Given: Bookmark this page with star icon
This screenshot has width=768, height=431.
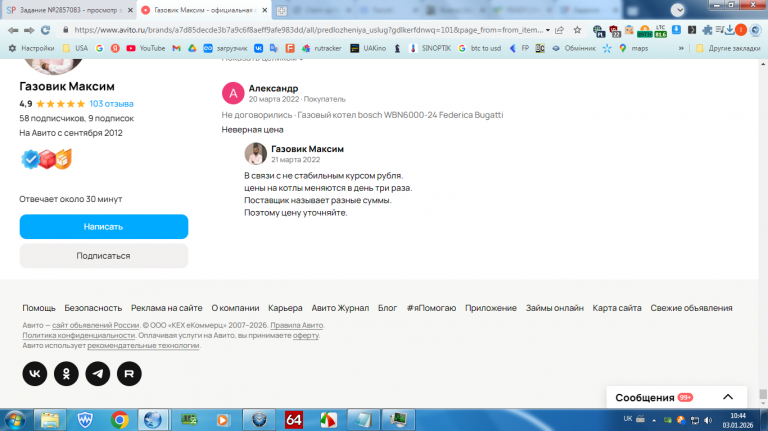Looking at the screenshot, I should click(x=577, y=30).
